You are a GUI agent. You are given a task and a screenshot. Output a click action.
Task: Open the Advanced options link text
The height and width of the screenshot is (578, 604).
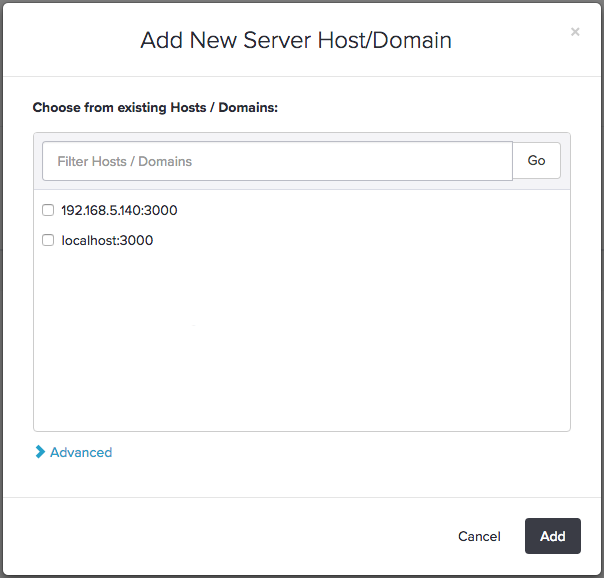tap(81, 452)
